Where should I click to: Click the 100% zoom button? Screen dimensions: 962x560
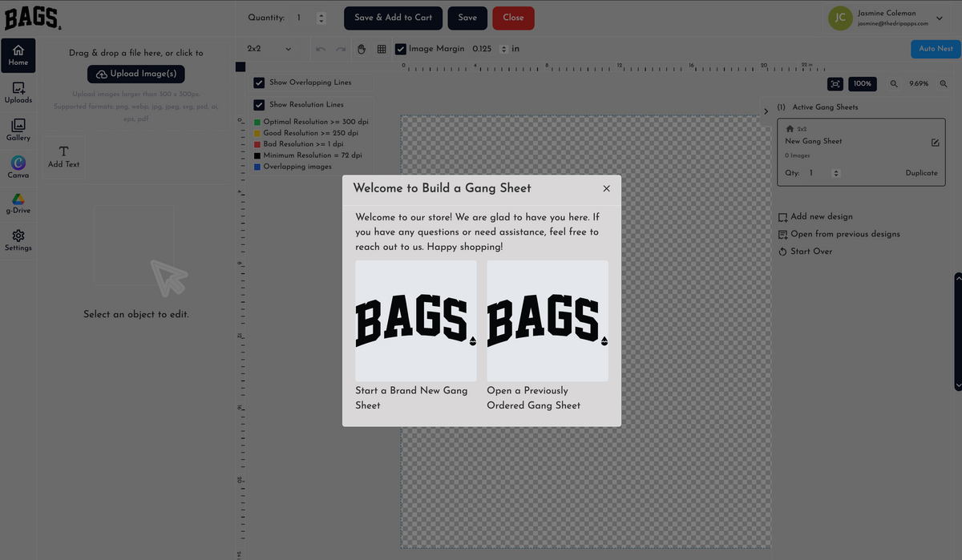point(863,84)
